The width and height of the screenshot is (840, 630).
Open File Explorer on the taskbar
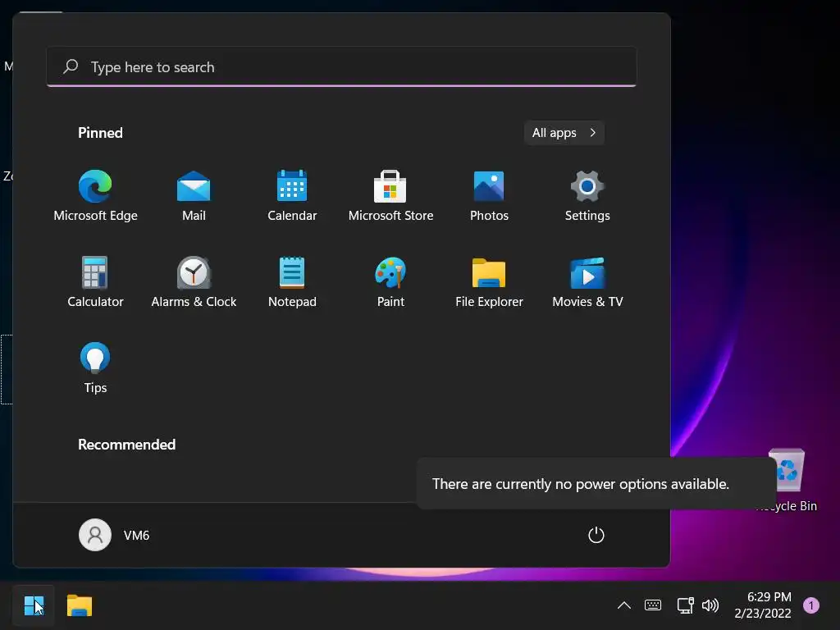click(80, 606)
